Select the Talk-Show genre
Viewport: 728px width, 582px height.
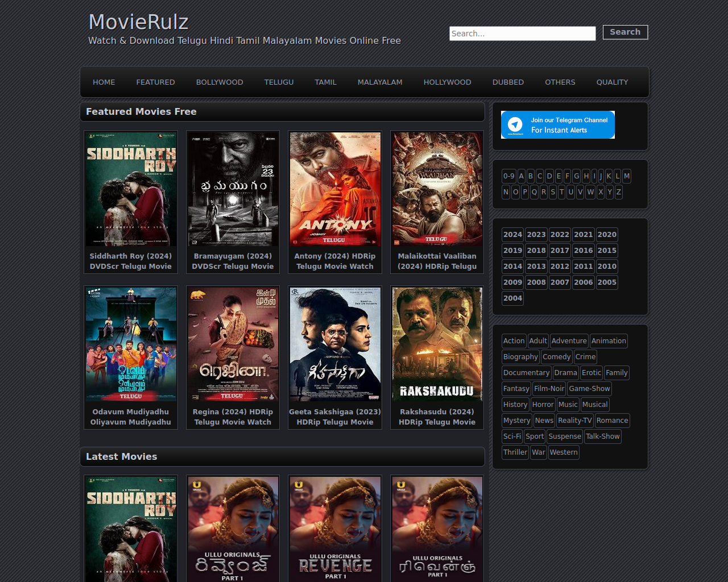tap(603, 436)
